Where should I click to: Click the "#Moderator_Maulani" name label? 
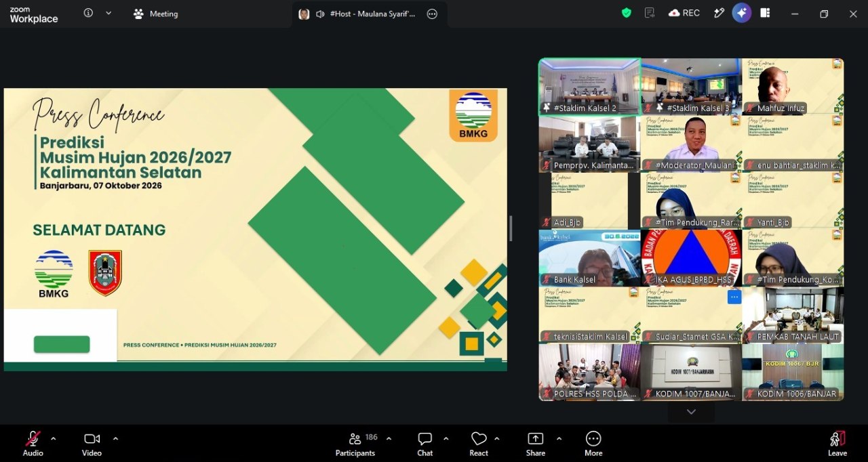click(695, 165)
